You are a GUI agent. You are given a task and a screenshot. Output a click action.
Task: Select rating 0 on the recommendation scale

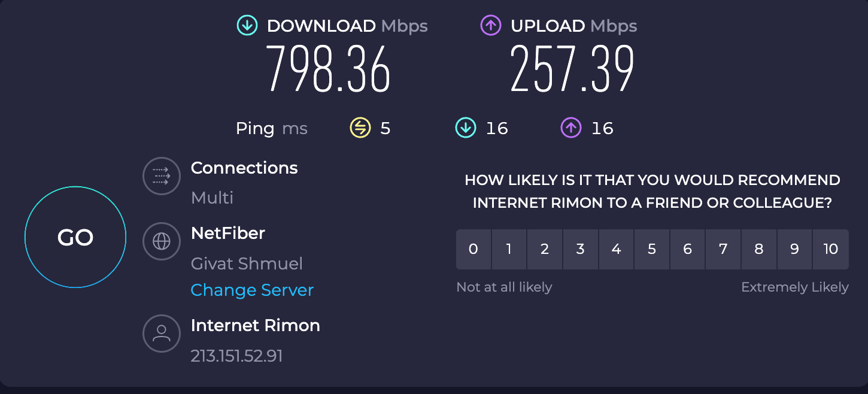[x=474, y=249]
